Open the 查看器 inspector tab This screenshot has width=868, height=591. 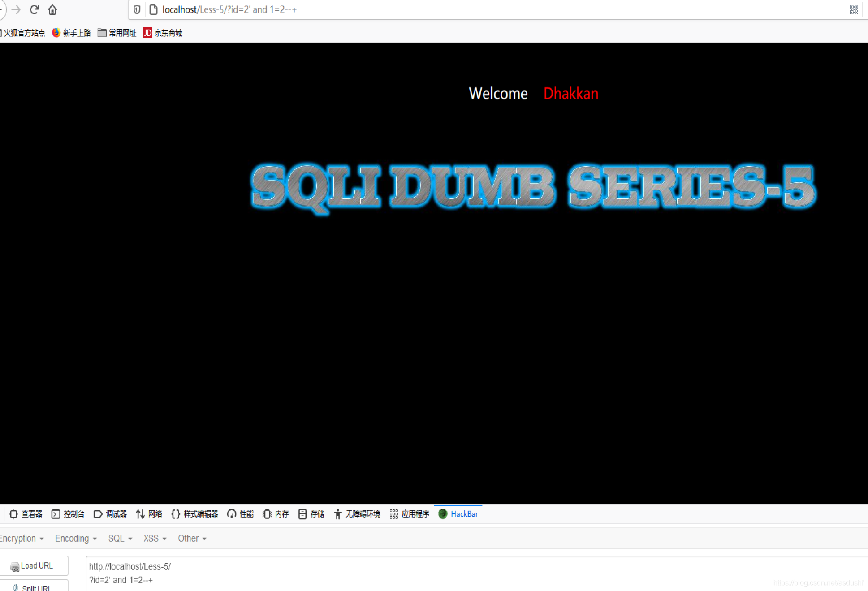click(26, 514)
